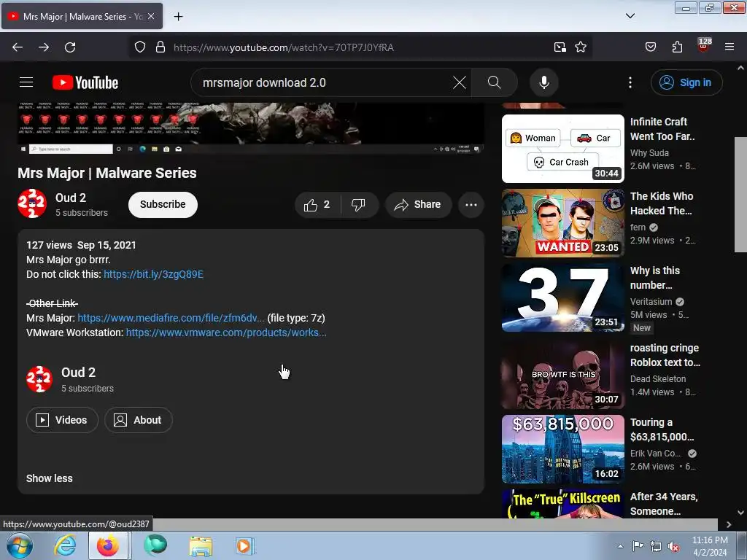
Task: Close the Mrs Major tab
Action: [x=151, y=16]
